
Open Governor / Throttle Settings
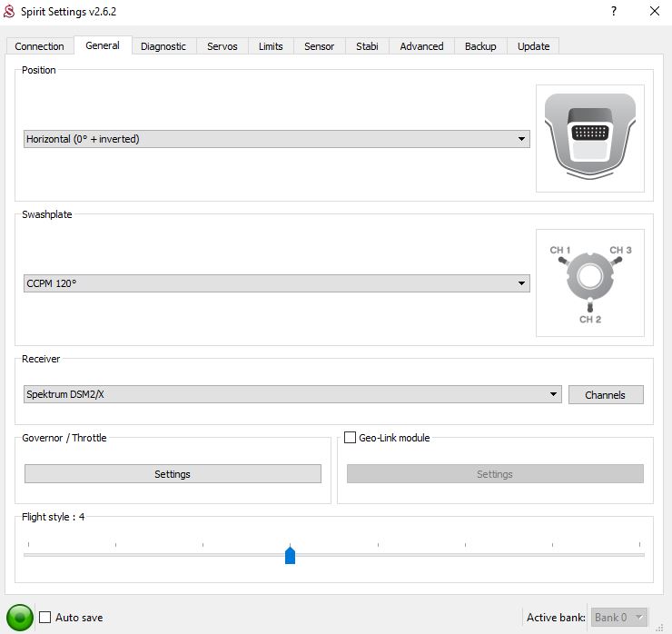coord(173,474)
